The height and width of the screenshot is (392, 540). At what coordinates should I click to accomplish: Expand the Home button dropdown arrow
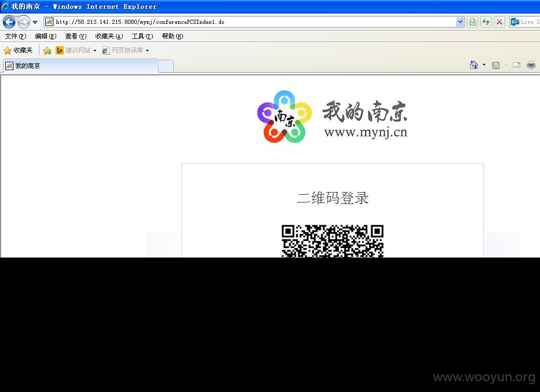(x=484, y=65)
